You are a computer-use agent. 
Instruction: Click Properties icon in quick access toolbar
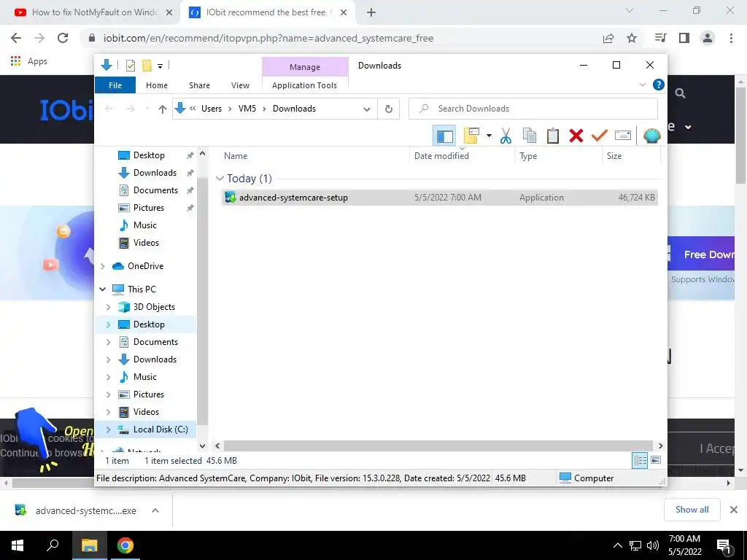[x=130, y=66]
